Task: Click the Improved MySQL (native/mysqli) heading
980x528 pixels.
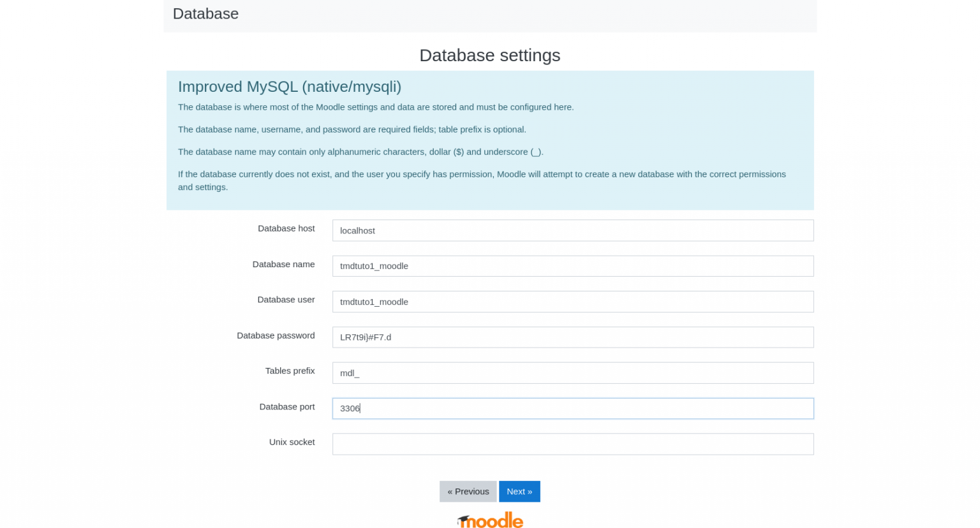Action: pos(290,87)
